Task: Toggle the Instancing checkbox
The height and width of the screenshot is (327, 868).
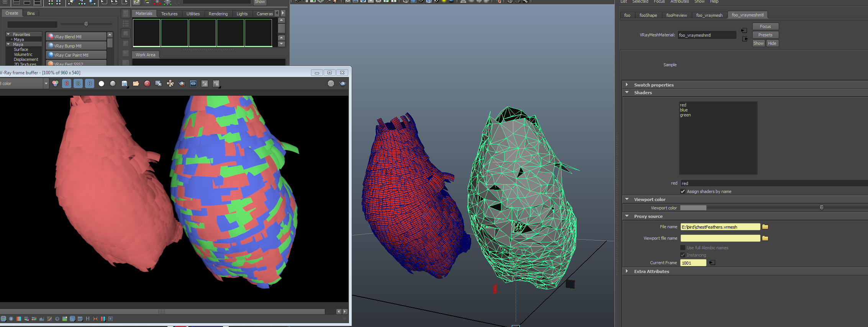Action: point(683,255)
